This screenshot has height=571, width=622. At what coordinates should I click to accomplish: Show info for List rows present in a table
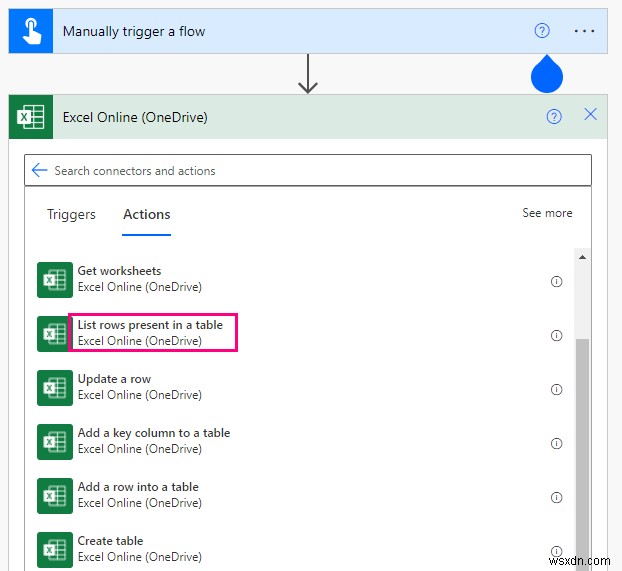point(556,335)
